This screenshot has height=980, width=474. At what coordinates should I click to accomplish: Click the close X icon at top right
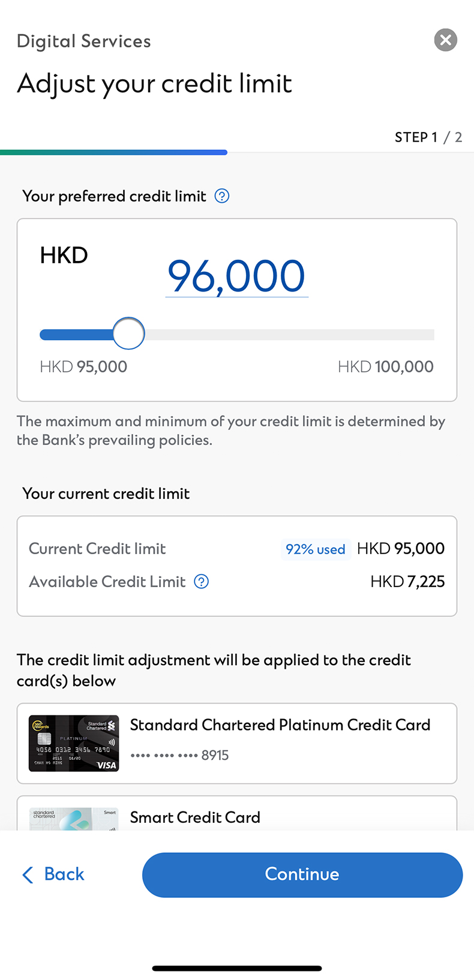(445, 40)
